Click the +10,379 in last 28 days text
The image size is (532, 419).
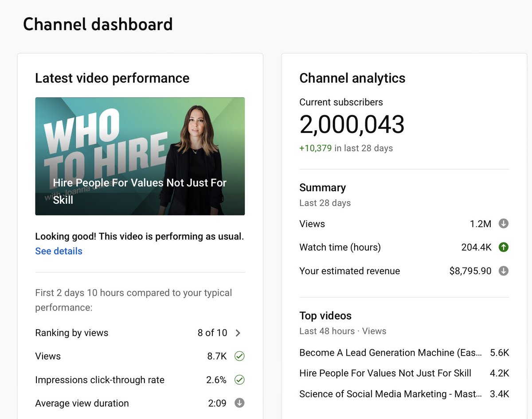coord(346,148)
